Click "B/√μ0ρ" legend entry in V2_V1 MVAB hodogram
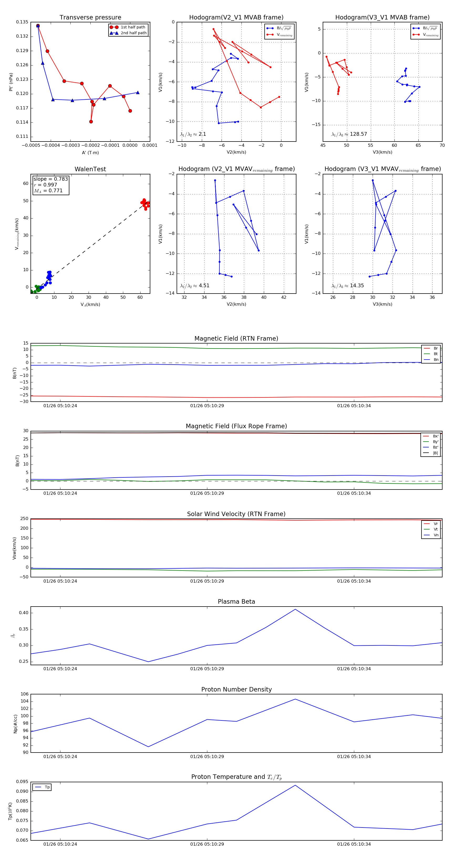This screenshot has height=868, width=473. pos(279,28)
